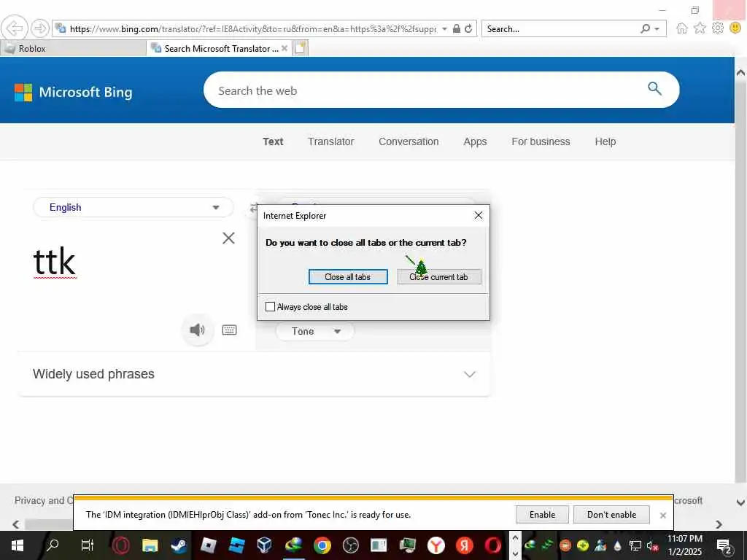Image resolution: width=747 pixels, height=560 pixels.
Task: Open the on-screen keyboard icon
Action: [x=229, y=330]
